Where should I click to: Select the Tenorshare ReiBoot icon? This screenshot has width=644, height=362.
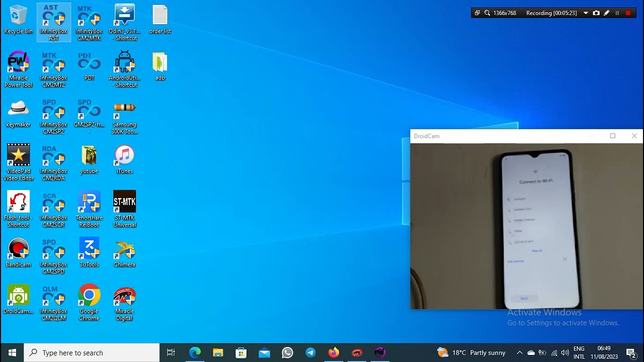click(x=89, y=209)
